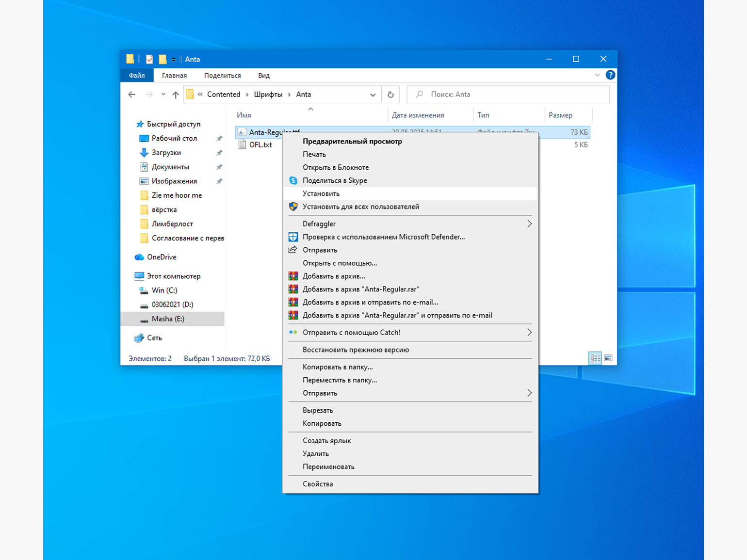The height and width of the screenshot is (560, 747).
Task: Expand Отправить с помощью Catch! submenu
Action: pyautogui.click(x=529, y=333)
